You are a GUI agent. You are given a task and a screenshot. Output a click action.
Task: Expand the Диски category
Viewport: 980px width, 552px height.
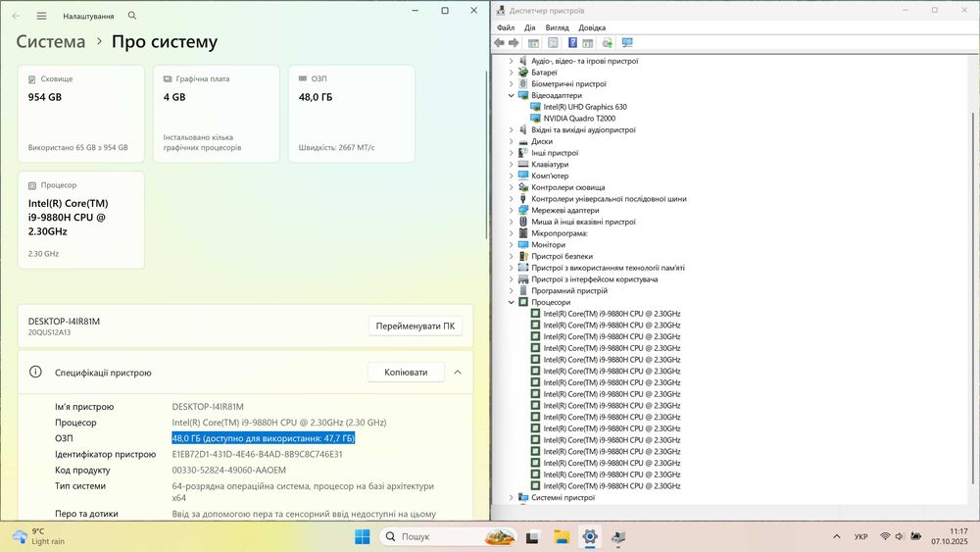pyautogui.click(x=512, y=141)
